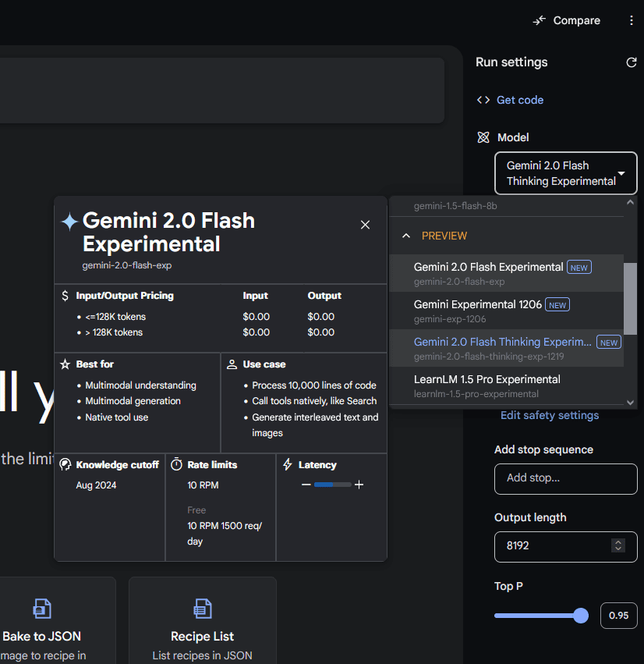Viewport: 644px width, 664px height.
Task: Click the model list scroll up arrow
Action: [630, 202]
